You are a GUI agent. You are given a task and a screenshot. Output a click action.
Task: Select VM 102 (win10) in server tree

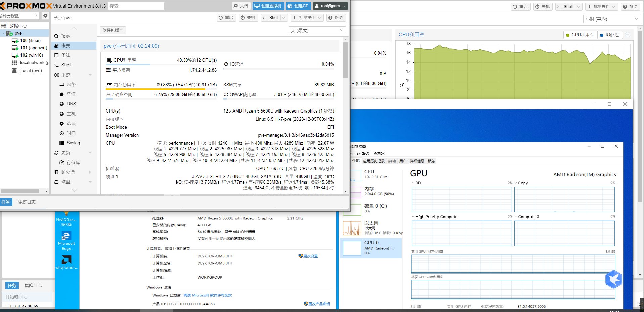coord(28,55)
